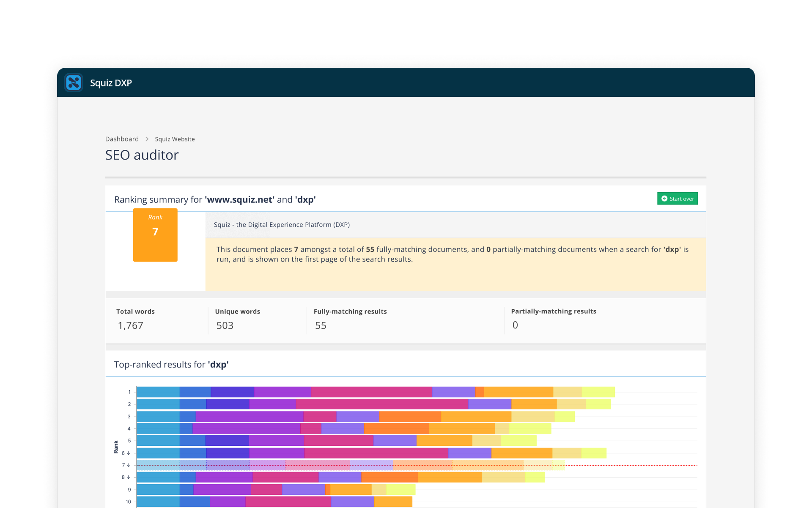Click the highlighted rank 7 bar

pos(351,465)
